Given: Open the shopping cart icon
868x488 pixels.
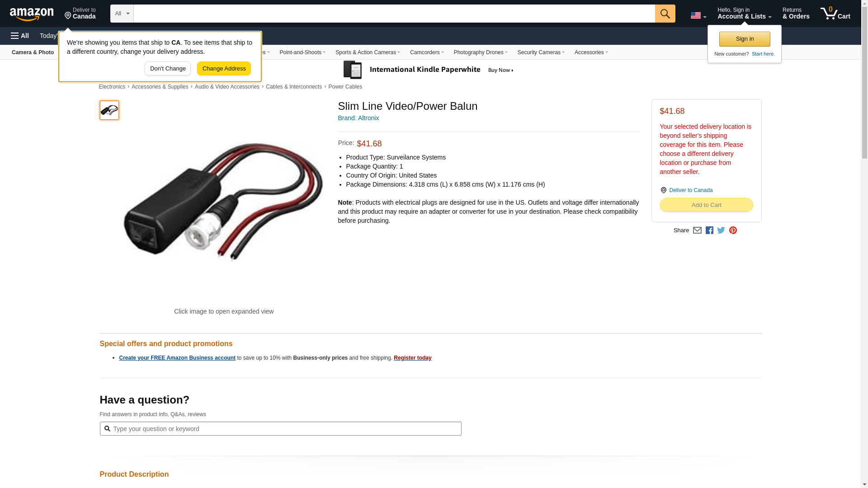Looking at the screenshot, I should click(835, 13).
